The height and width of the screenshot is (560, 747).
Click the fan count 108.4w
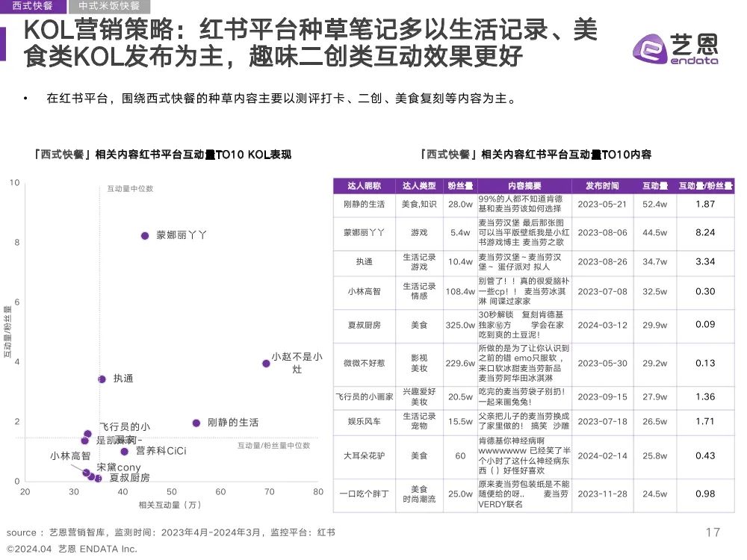pos(460,291)
